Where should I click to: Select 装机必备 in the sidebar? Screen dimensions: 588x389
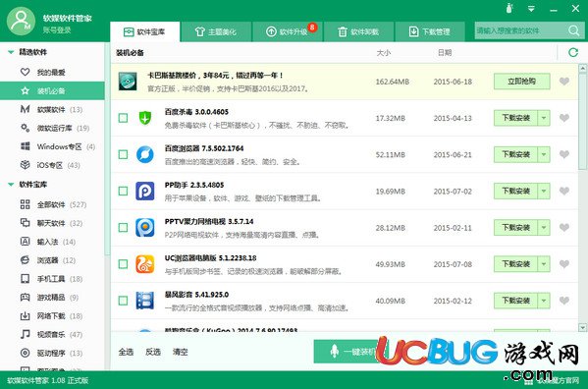tap(52, 90)
